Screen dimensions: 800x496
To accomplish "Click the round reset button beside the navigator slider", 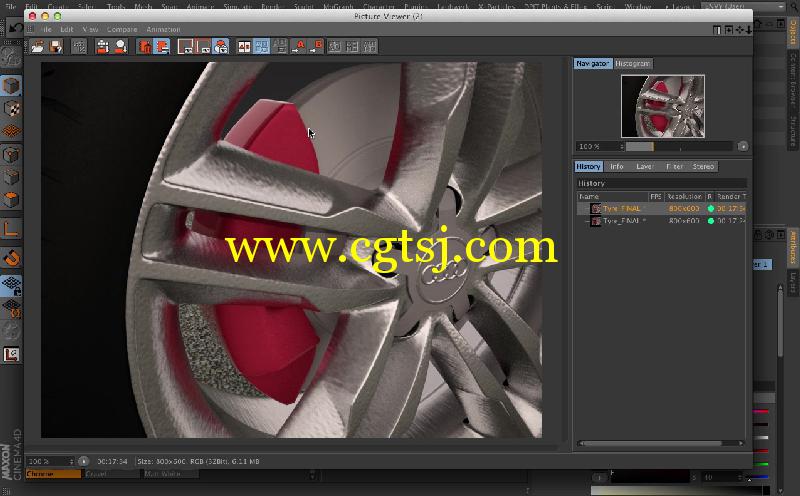I will [x=743, y=146].
